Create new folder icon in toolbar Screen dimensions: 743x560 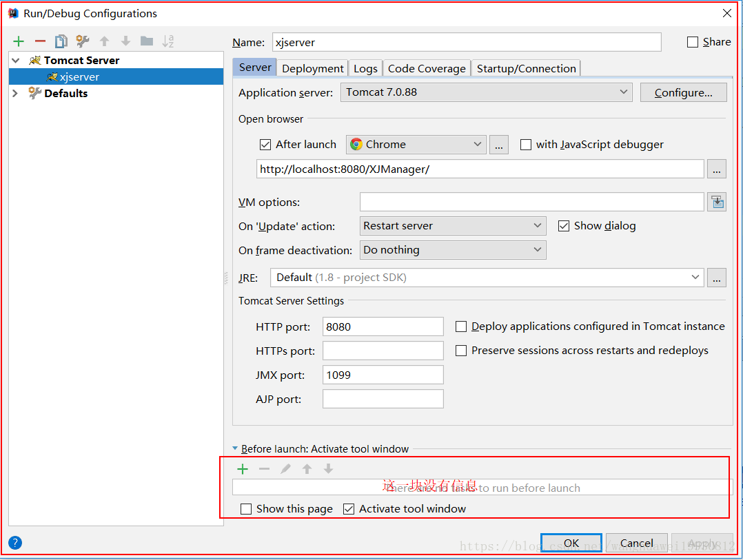point(147,41)
